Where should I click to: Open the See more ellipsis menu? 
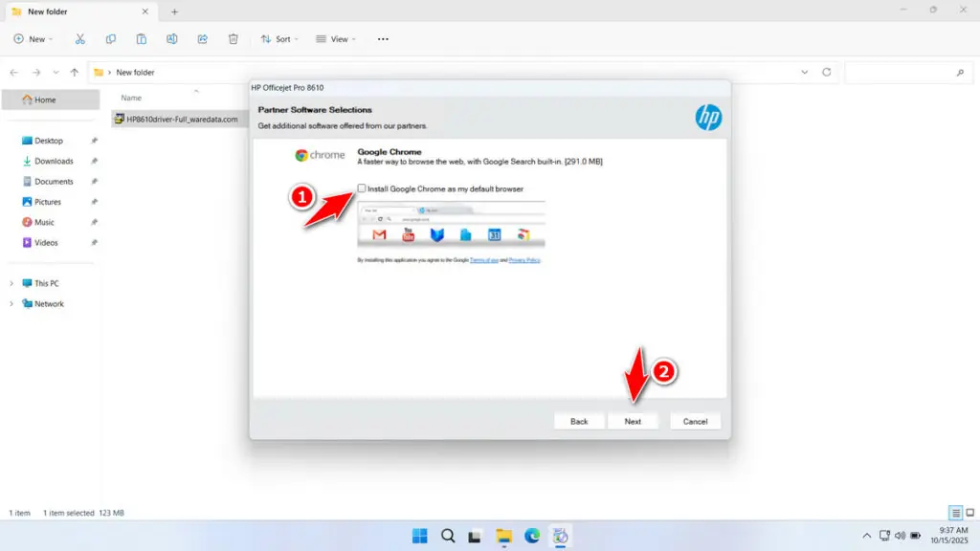(x=382, y=38)
